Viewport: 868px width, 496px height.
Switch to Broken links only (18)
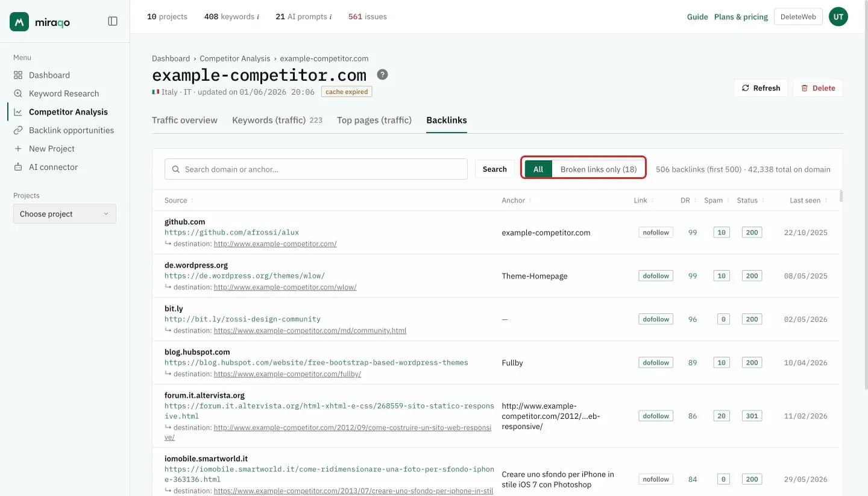click(599, 169)
